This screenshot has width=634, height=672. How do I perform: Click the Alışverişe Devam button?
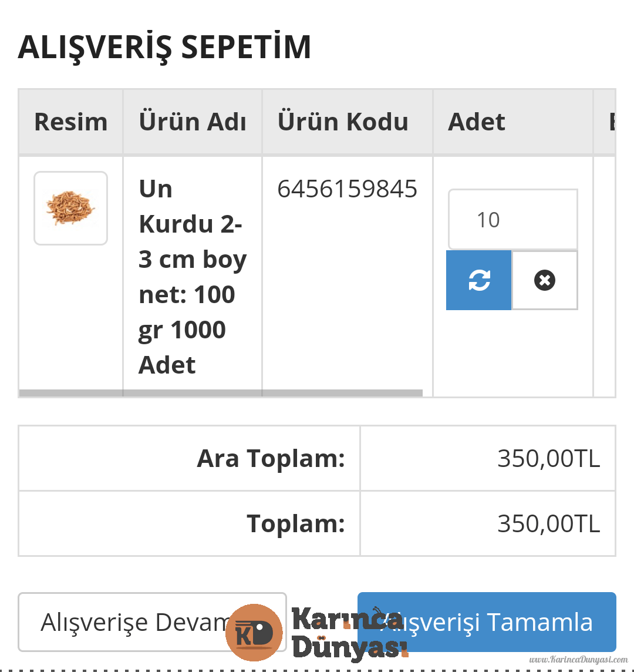pos(152,622)
